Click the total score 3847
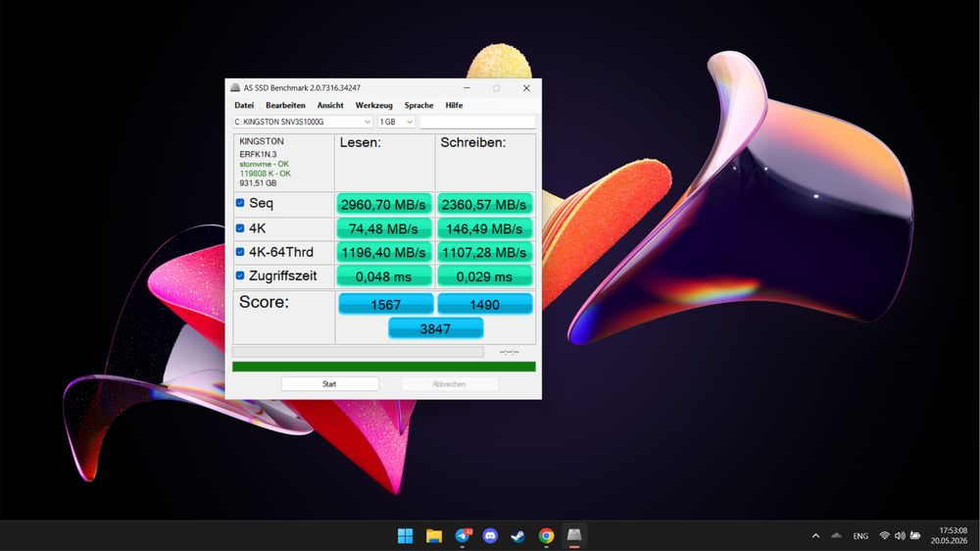Viewport: 980px width, 551px height. coord(436,328)
